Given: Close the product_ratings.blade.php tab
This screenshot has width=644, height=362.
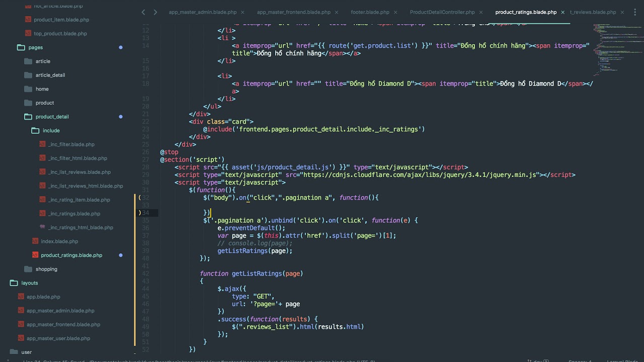Looking at the screenshot, I should coord(562,12).
